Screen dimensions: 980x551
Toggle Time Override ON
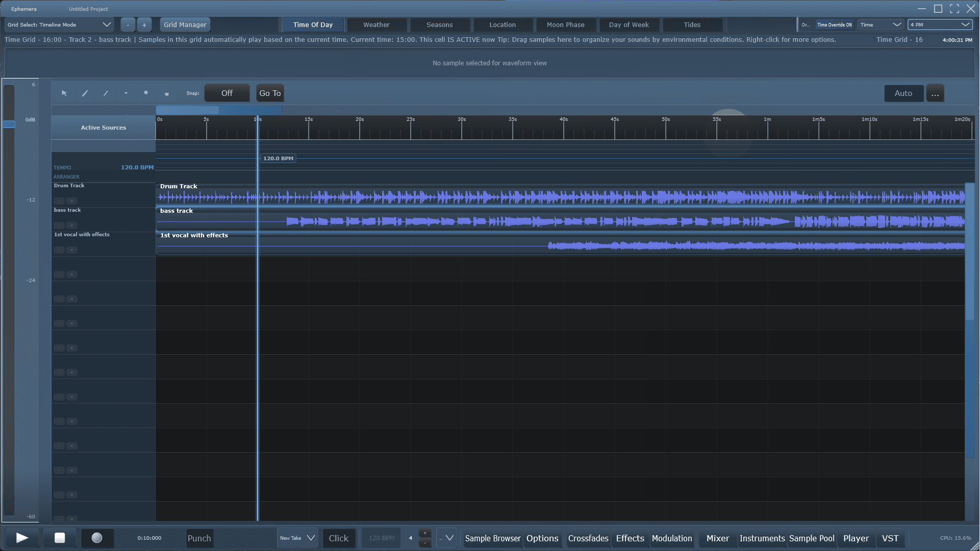coord(834,24)
